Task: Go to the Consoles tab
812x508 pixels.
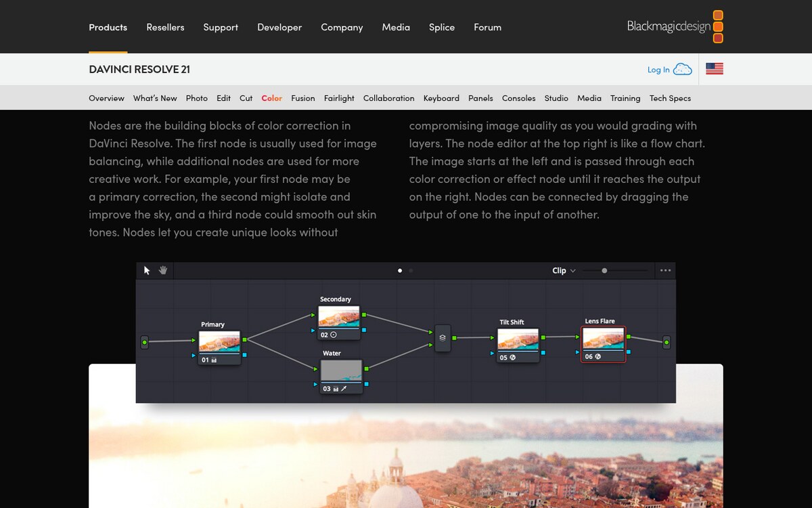Action: [x=519, y=98]
